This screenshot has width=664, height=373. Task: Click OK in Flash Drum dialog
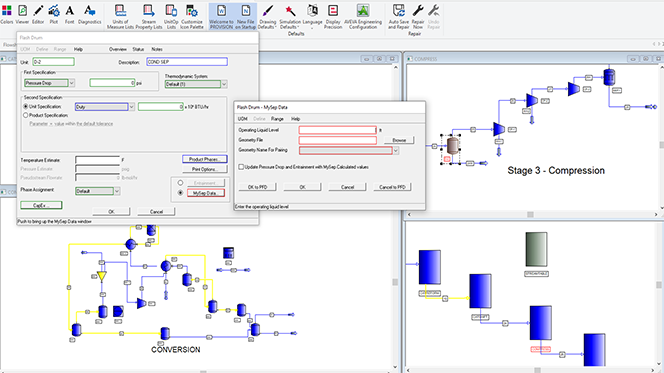point(111,212)
